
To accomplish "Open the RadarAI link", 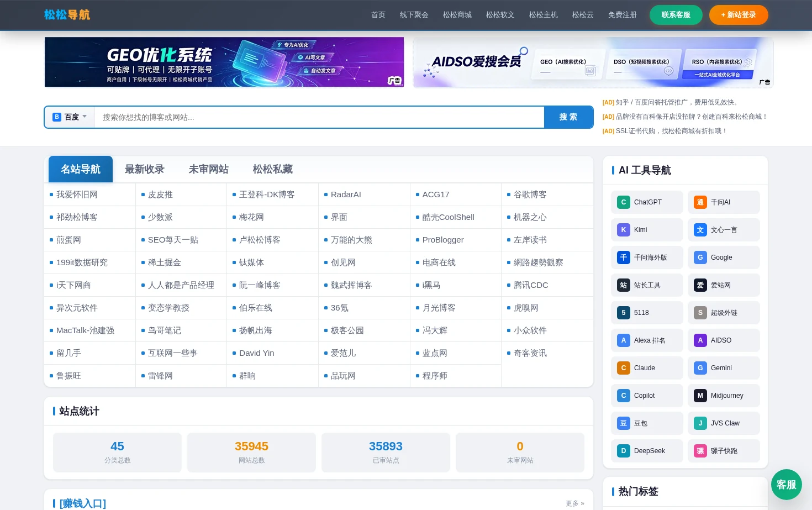I will [346, 194].
